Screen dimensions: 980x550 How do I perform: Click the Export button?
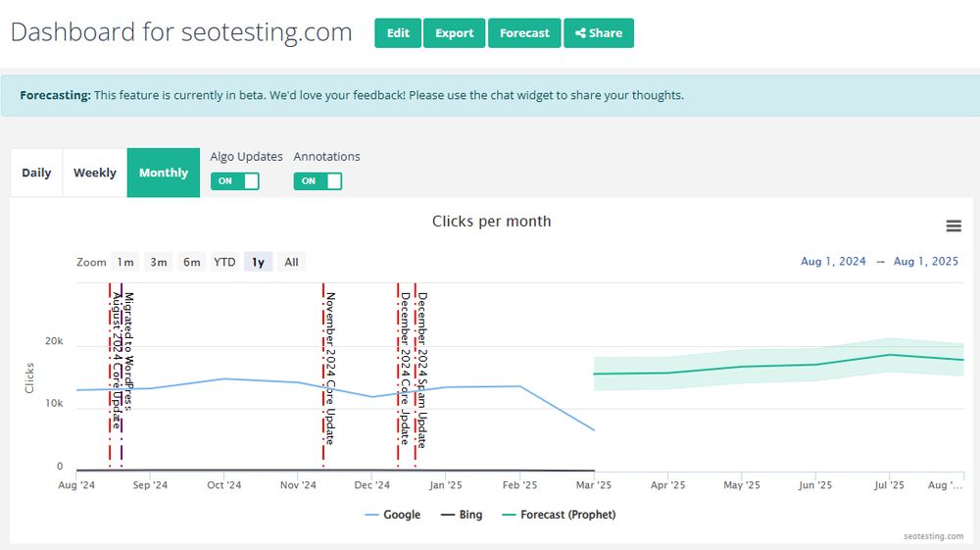[455, 33]
